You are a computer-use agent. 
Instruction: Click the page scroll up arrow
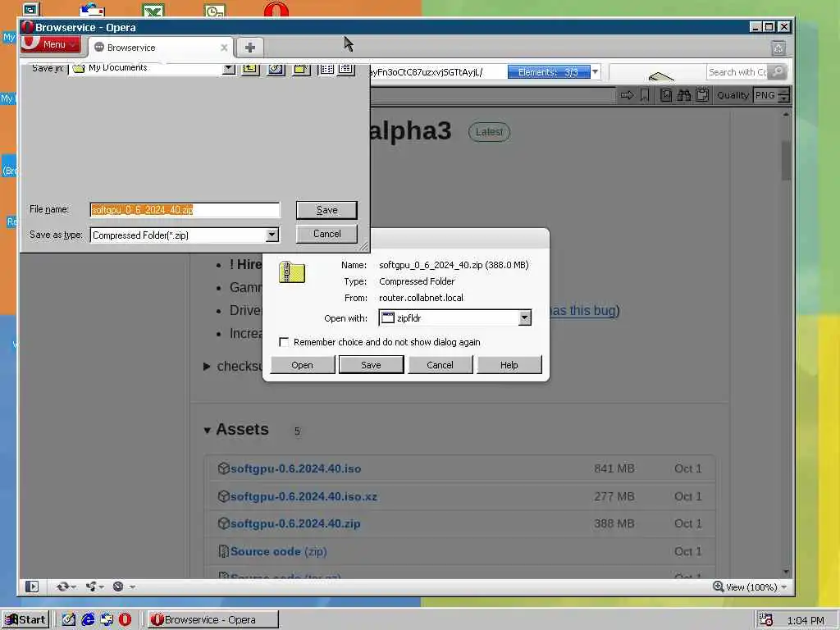pos(786,115)
